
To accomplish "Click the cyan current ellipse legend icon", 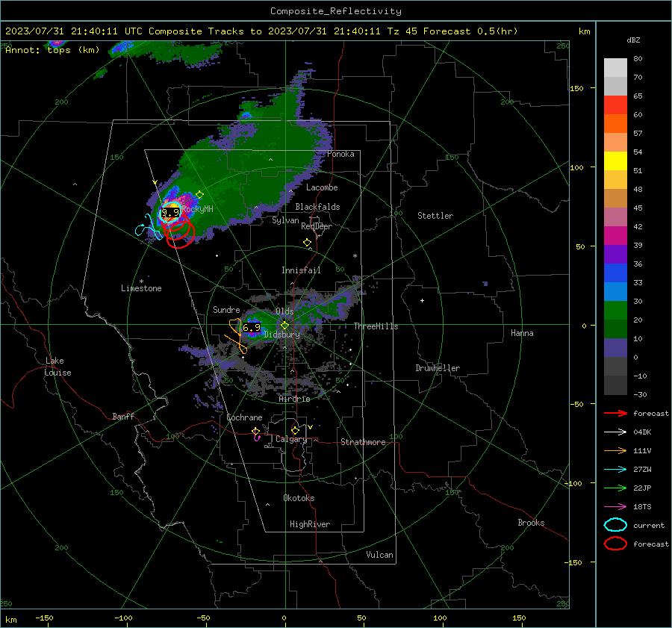I will pyautogui.click(x=615, y=525).
